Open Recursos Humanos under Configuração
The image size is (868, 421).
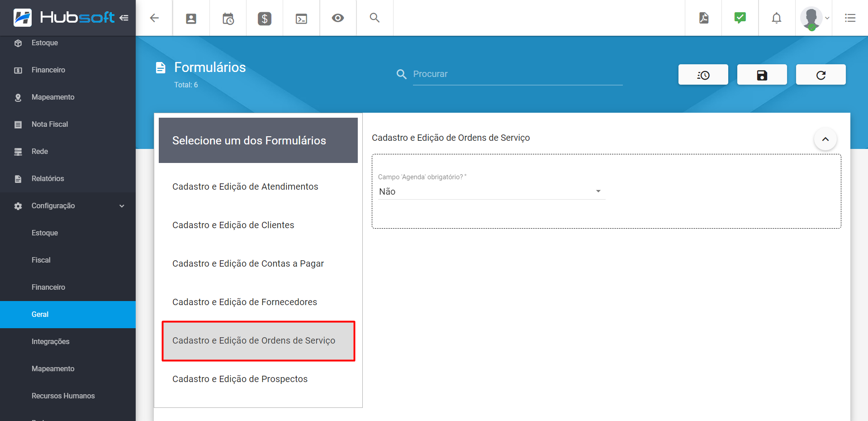[68, 396]
